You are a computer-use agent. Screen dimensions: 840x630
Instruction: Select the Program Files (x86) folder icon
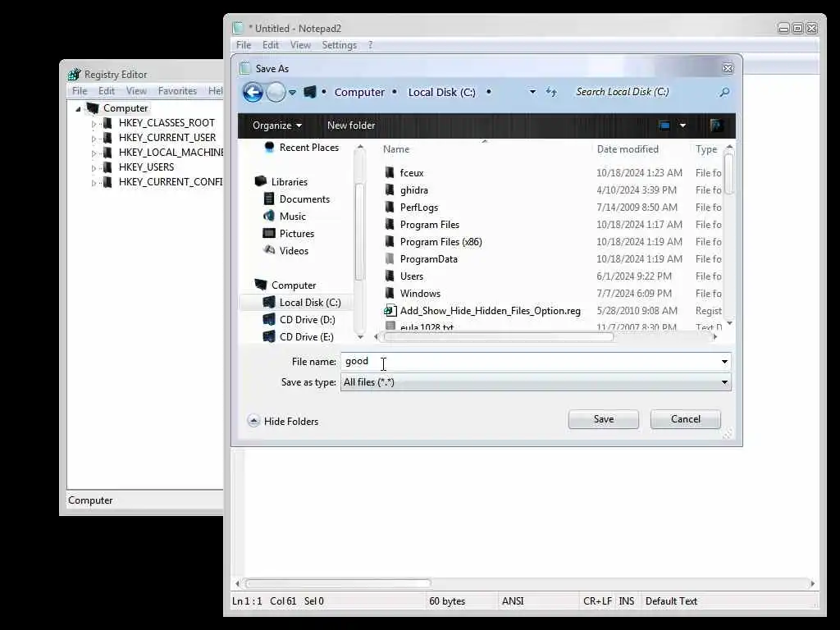pyautogui.click(x=390, y=242)
